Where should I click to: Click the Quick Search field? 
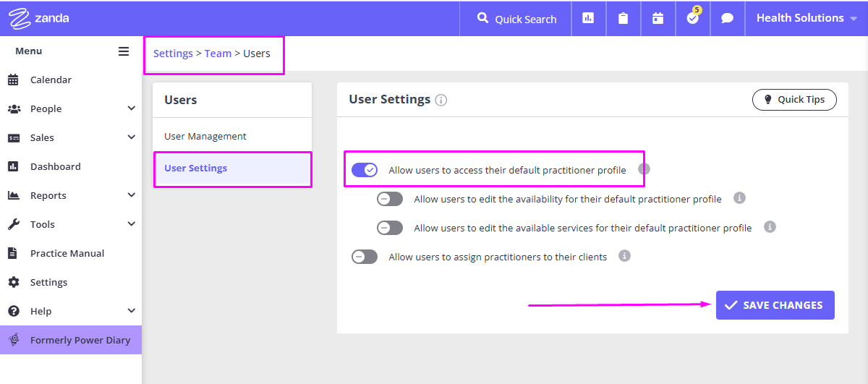[x=516, y=19]
